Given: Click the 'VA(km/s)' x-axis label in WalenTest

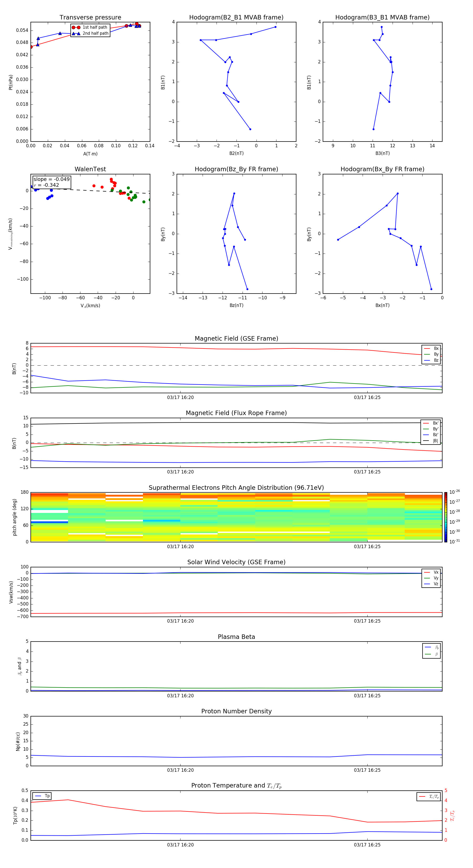Looking at the screenshot, I should tap(90, 306).
